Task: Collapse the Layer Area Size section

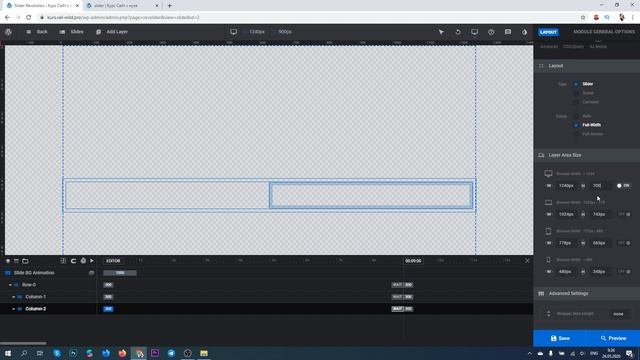Action: coord(587,155)
